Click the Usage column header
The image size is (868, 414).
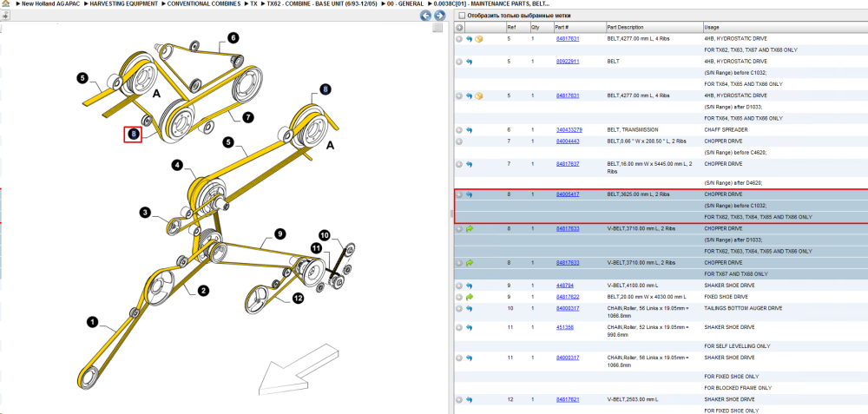pyautogui.click(x=785, y=27)
